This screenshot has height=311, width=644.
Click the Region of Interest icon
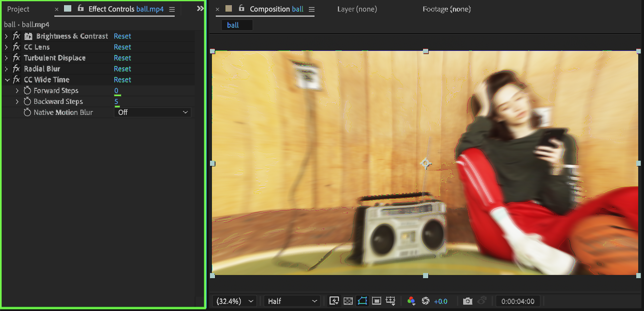pyautogui.click(x=376, y=301)
